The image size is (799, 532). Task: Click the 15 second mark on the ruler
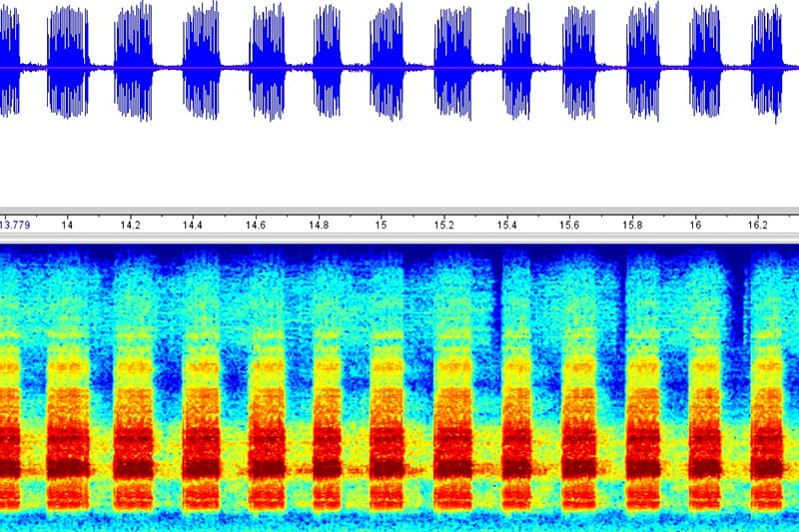[x=381, y=226]
